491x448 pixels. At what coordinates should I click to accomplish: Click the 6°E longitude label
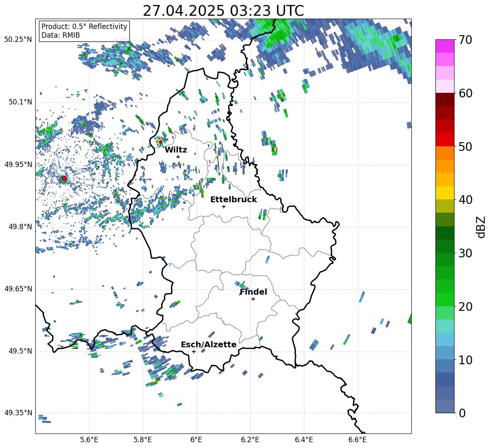pos(196,440)
